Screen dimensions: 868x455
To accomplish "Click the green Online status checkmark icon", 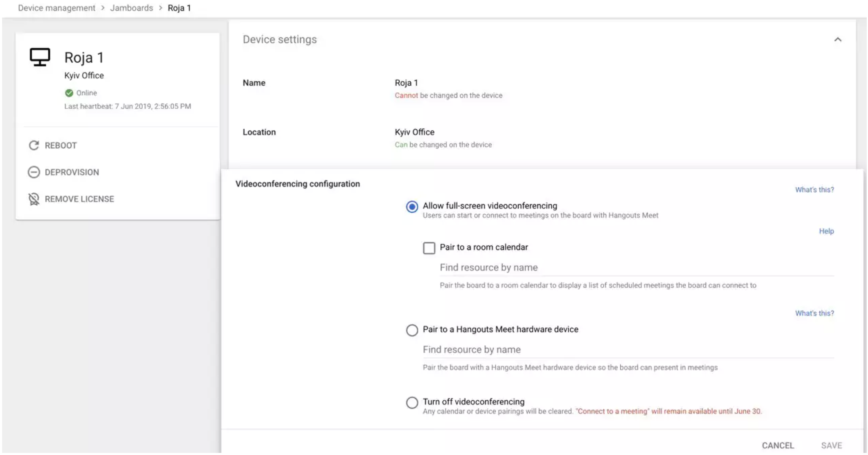I will pyautogui.click(x=69, y=93).
